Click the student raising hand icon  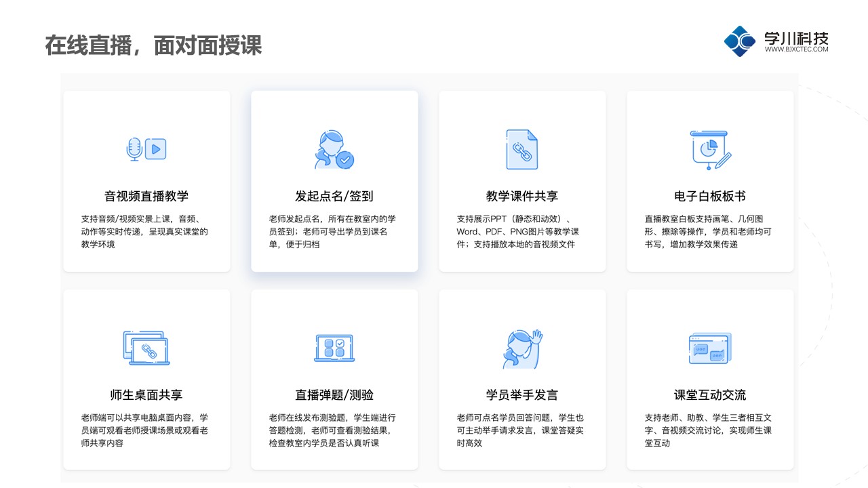[x=522, y=348]
